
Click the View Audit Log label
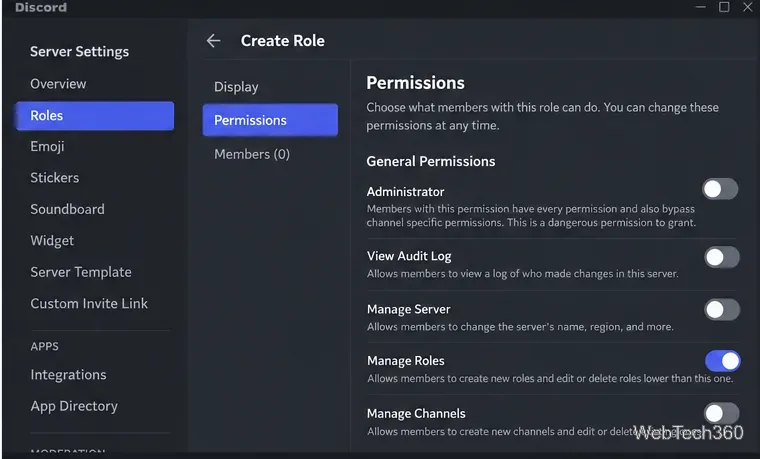pos(409,256)
